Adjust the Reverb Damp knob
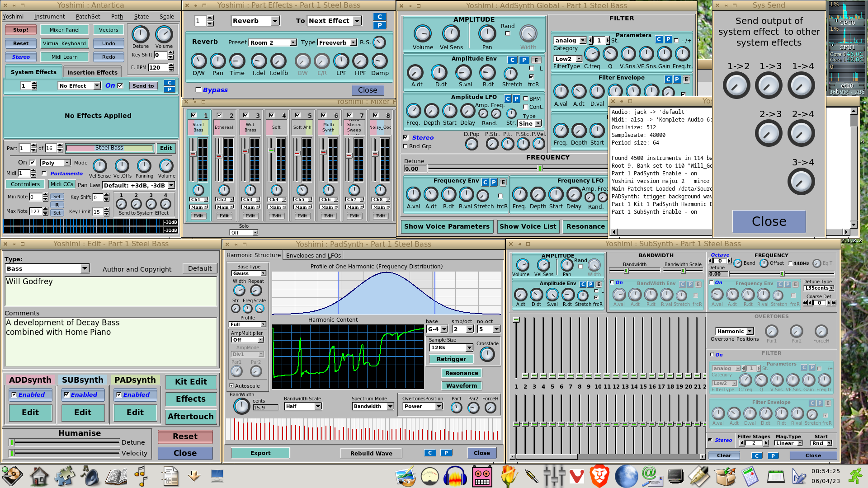Image resolution: width=868 pixels, height=488 pixels. [x=380, y=61]
